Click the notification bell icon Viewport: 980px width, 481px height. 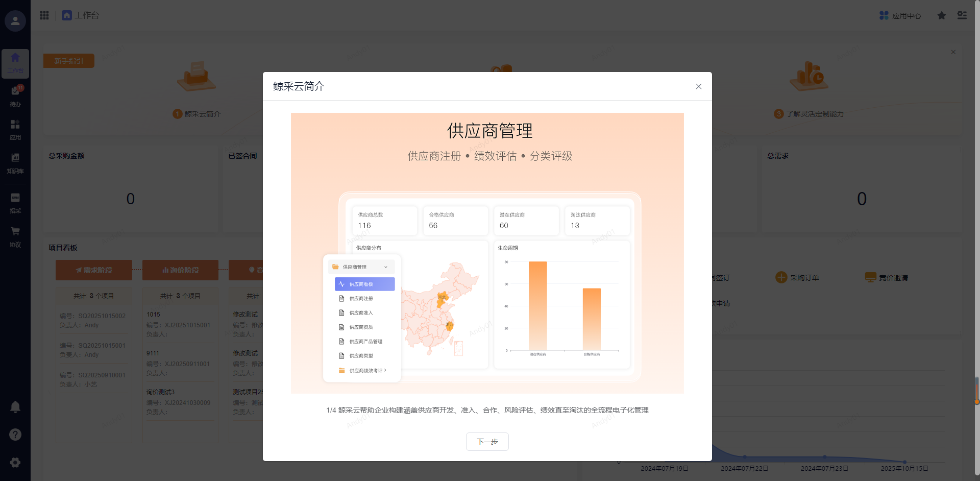click(15, 407)
